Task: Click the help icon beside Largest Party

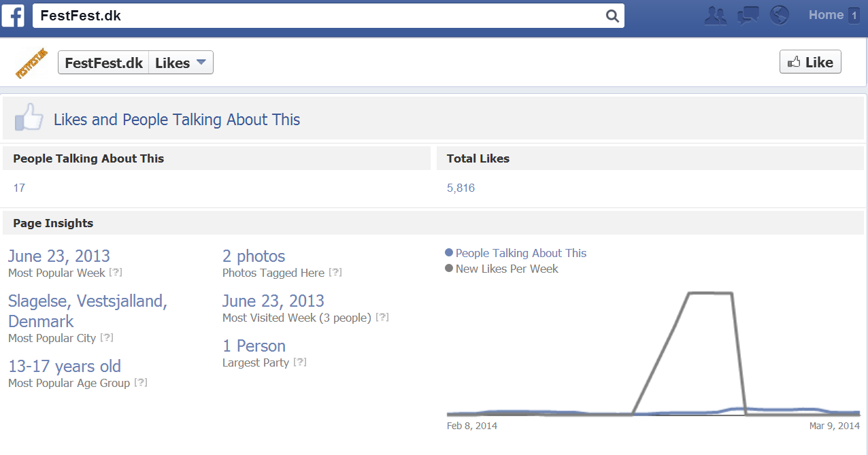Action: click(x=300, y=363)
